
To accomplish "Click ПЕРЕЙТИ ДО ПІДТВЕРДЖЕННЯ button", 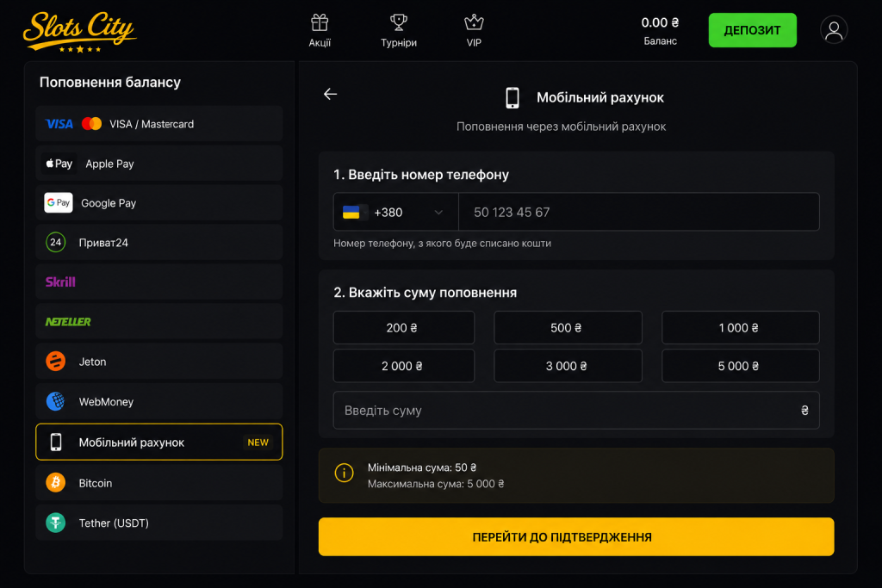I will [x=576, y=537].
